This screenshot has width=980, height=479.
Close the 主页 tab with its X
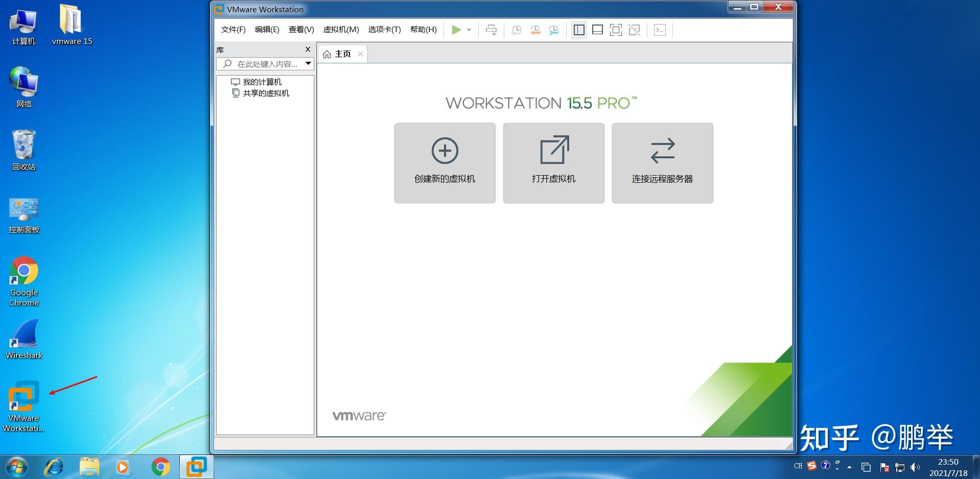coord(360,54)
